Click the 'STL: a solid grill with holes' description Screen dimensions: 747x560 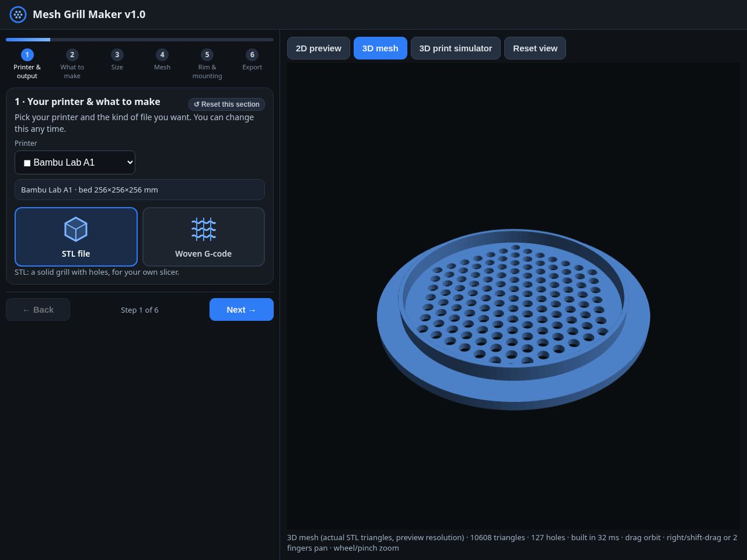97,272
